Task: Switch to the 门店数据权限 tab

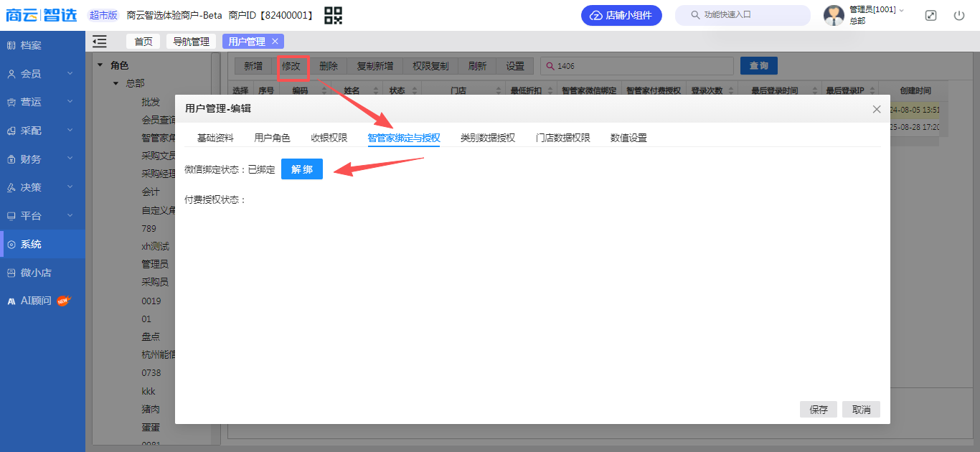Action: (562, 138)
